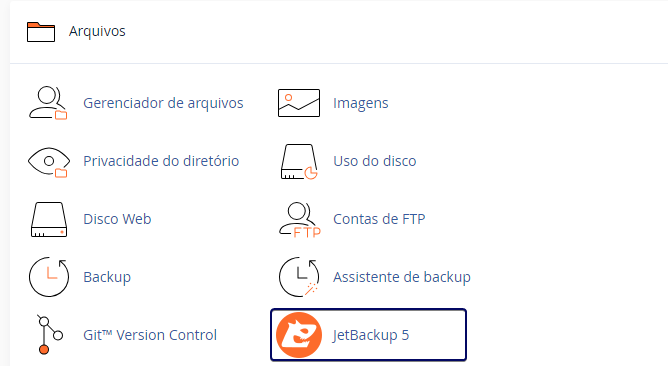The height and width of the screenshot is (366, 668).
Task: Click the Disco Web drive icon
Action: pos(49,219)
